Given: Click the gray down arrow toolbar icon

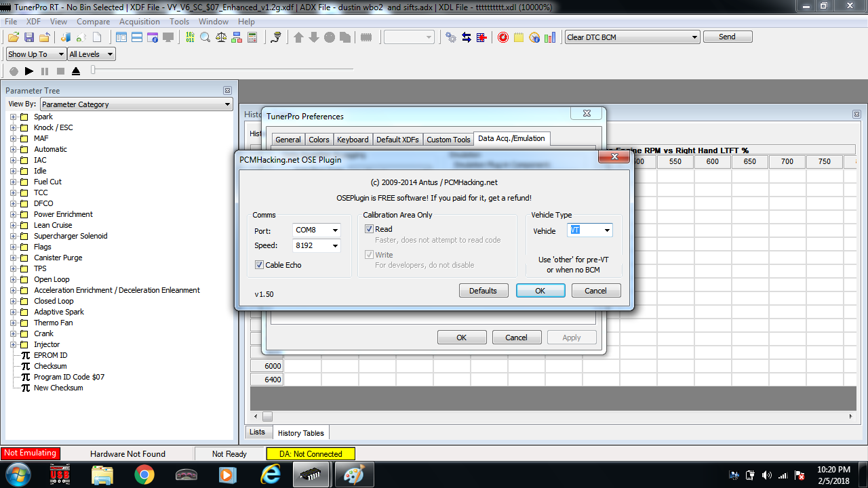Looking at the screenshot, I should 314,37.
